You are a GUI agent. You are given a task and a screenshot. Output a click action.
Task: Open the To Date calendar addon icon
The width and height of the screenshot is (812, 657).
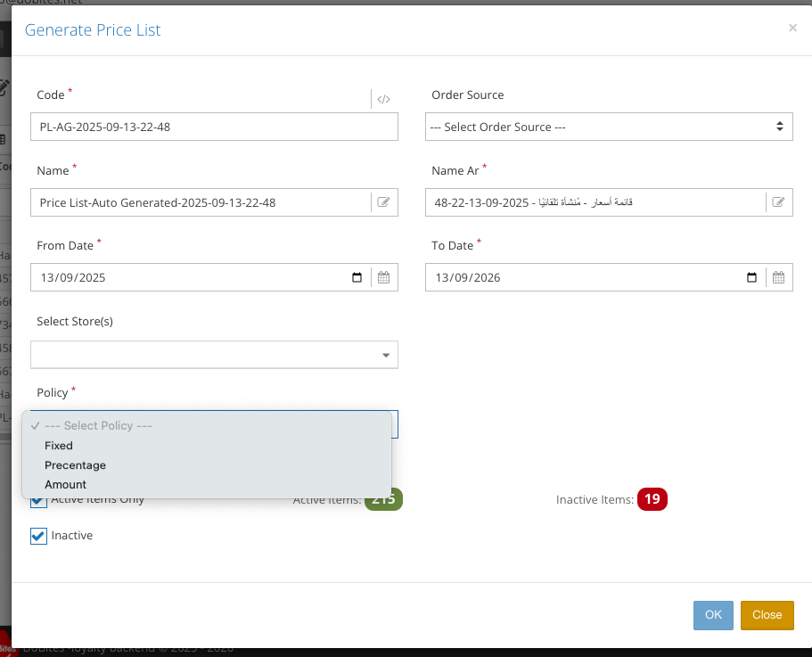pyautogui.click(x=778, y=278)
